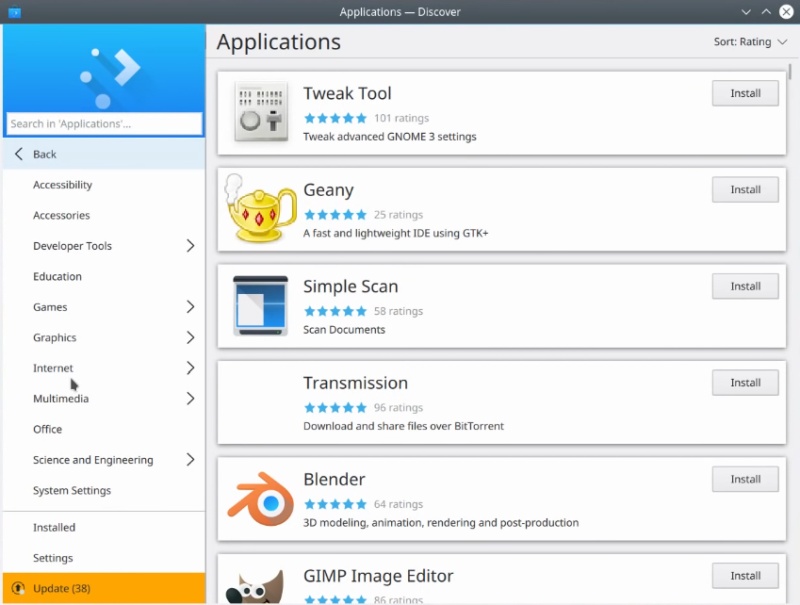Install GIMP Image Editor
This screenshot has height=605, width=800.
745,575
